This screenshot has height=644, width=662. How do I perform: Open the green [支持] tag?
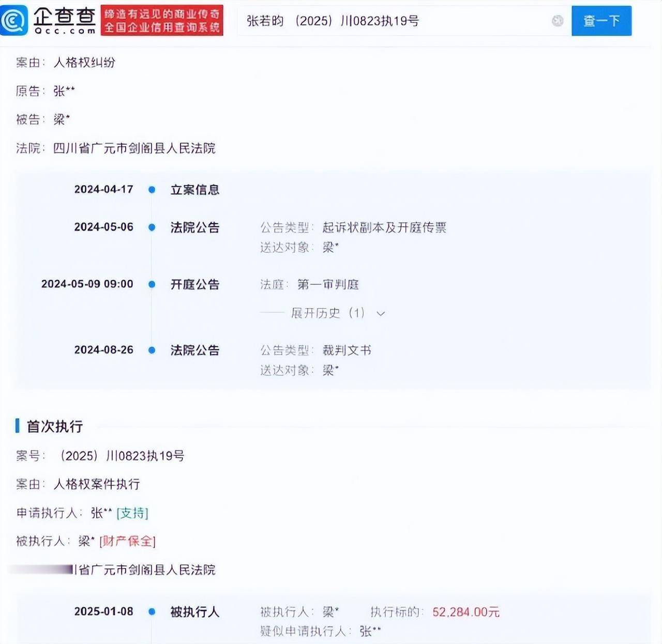(x=132, y=513)
